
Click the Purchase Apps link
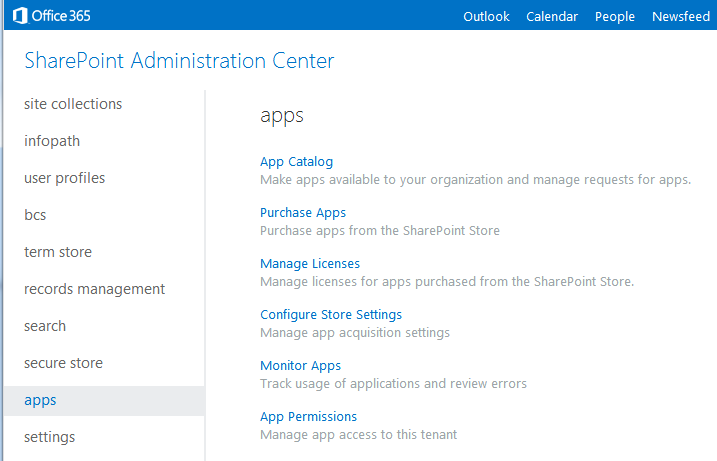(303, 213)
